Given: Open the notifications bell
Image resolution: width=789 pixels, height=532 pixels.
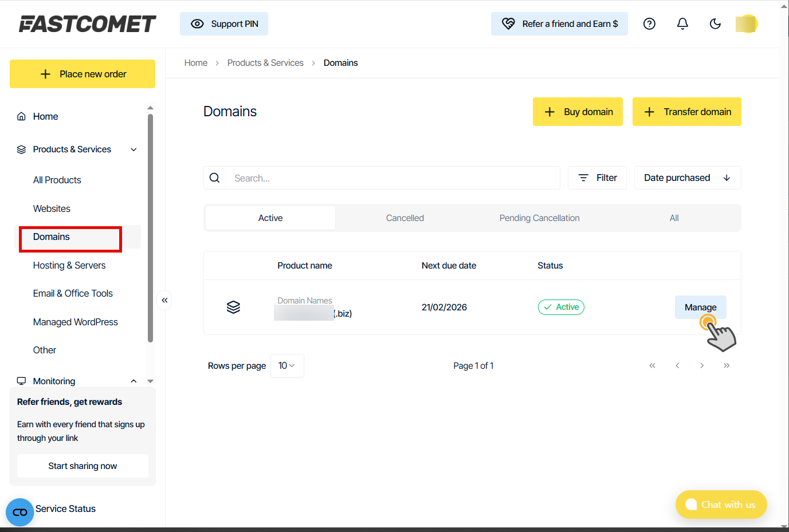Looking at the screenshot, I should (x=682, y=23).
